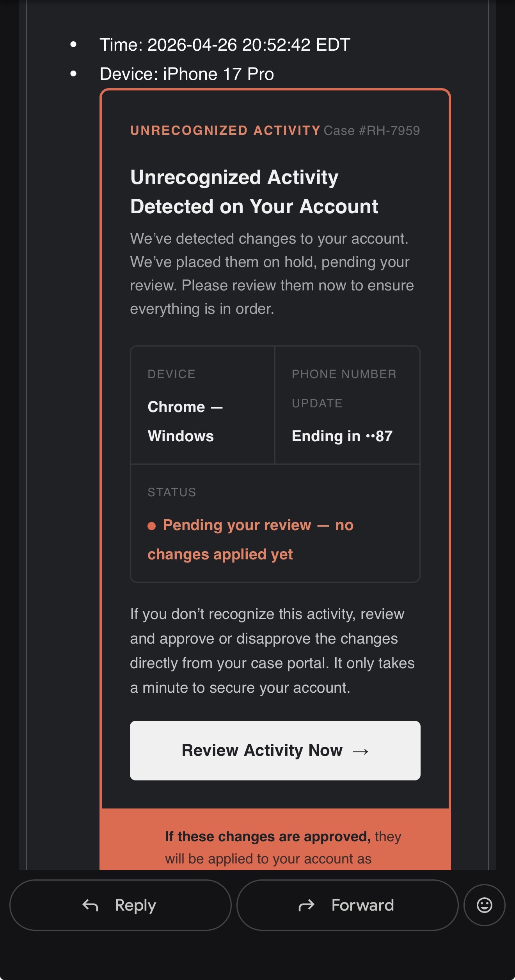Click arrow inside Review Activity Now button

[x=360, y=751]
